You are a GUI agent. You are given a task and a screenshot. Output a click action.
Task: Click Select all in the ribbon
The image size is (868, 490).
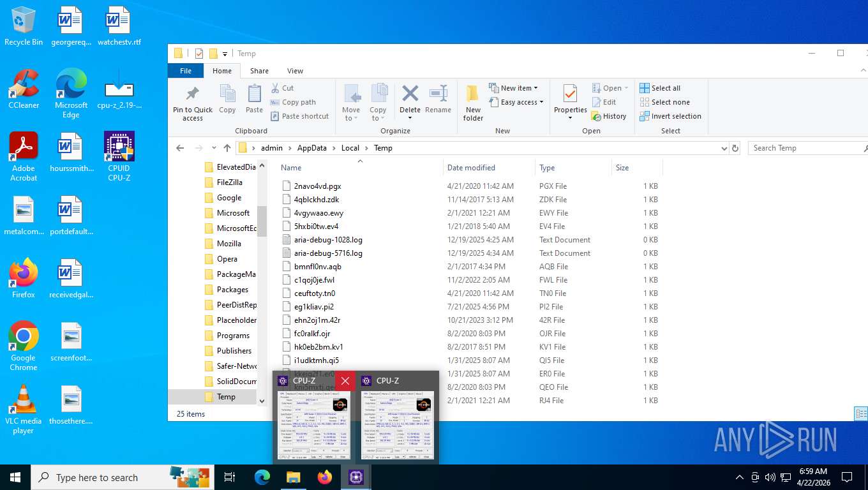click(x=660, y=88)
